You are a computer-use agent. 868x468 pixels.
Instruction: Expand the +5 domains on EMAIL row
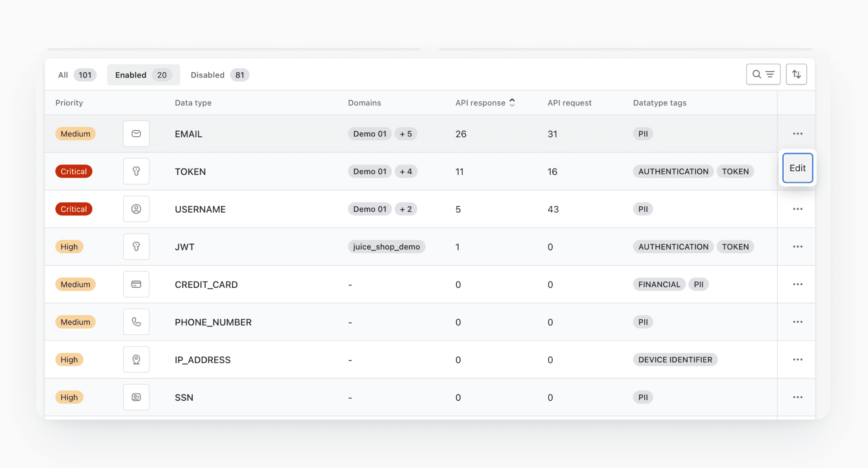click(x=406, y=134)
